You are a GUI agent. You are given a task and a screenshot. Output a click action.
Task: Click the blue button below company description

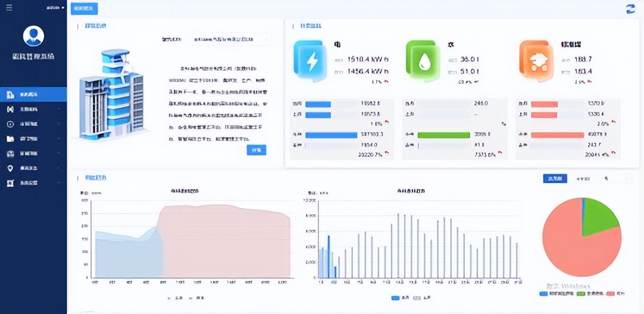(256, 150)
